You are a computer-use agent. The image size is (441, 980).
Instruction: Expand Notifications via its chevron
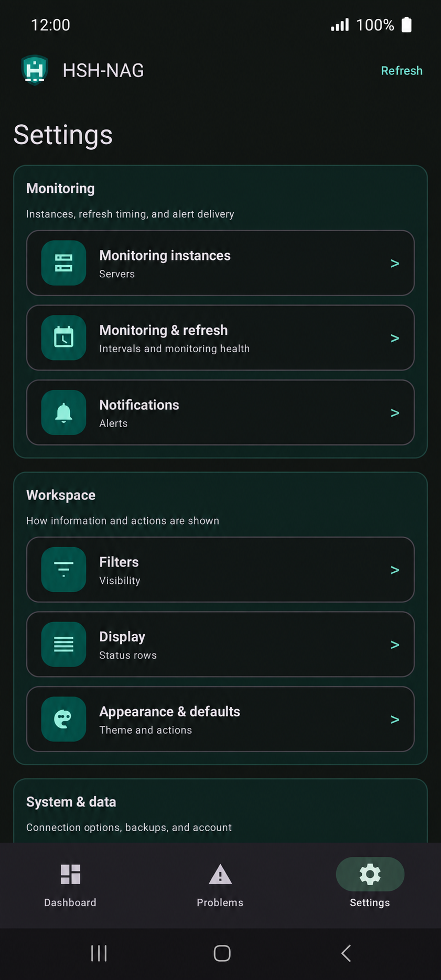pyautogui.click(x=395, y=413)
